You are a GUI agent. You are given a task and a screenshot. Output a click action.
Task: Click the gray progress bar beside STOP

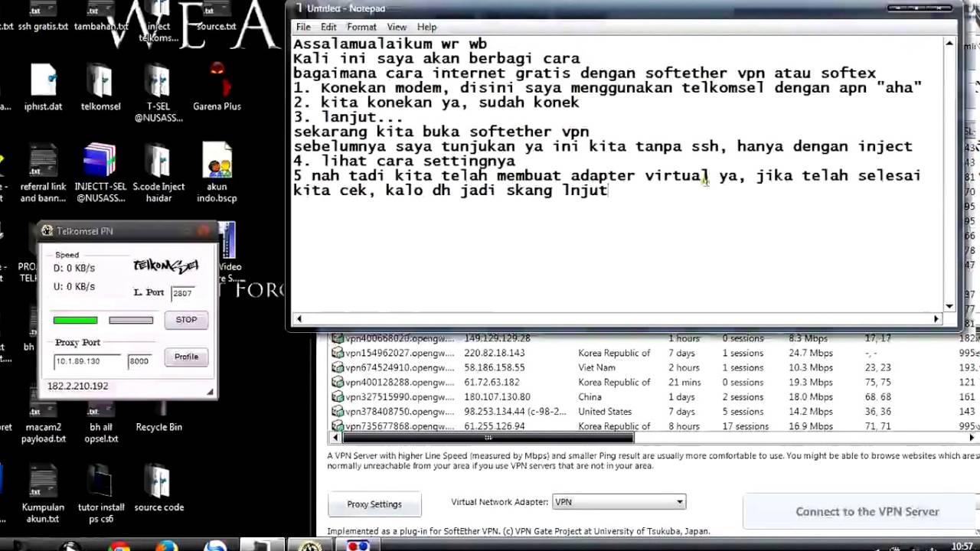click(x=131, y=320)
